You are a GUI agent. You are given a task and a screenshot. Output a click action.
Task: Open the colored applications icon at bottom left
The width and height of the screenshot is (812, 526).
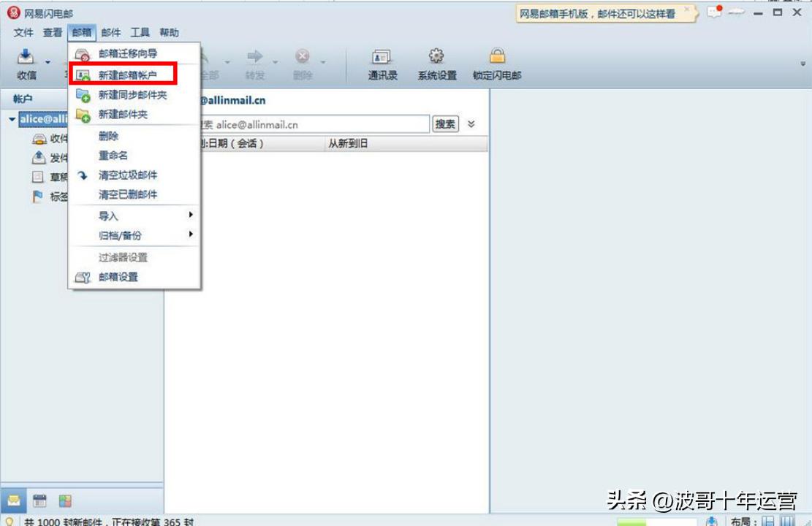[x=65, y=500]
